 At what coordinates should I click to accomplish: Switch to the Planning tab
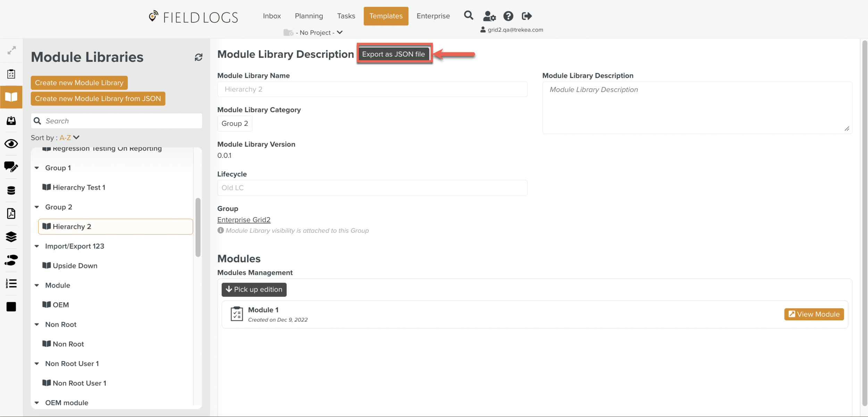point(309,16)
